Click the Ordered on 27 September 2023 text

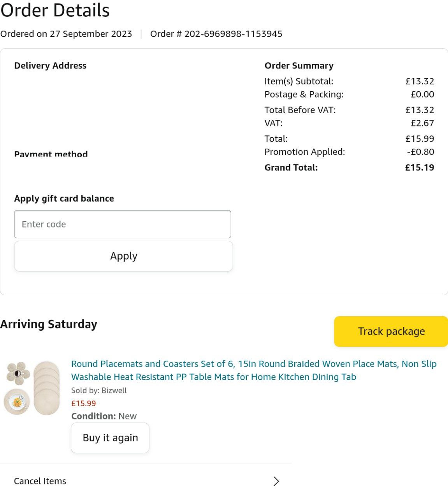pos(66,34)
